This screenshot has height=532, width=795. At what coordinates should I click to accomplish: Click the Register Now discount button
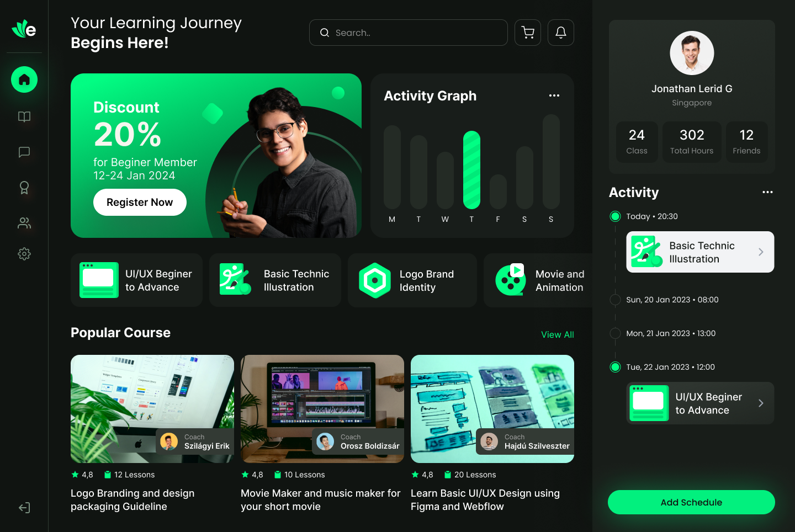[140, 202]
